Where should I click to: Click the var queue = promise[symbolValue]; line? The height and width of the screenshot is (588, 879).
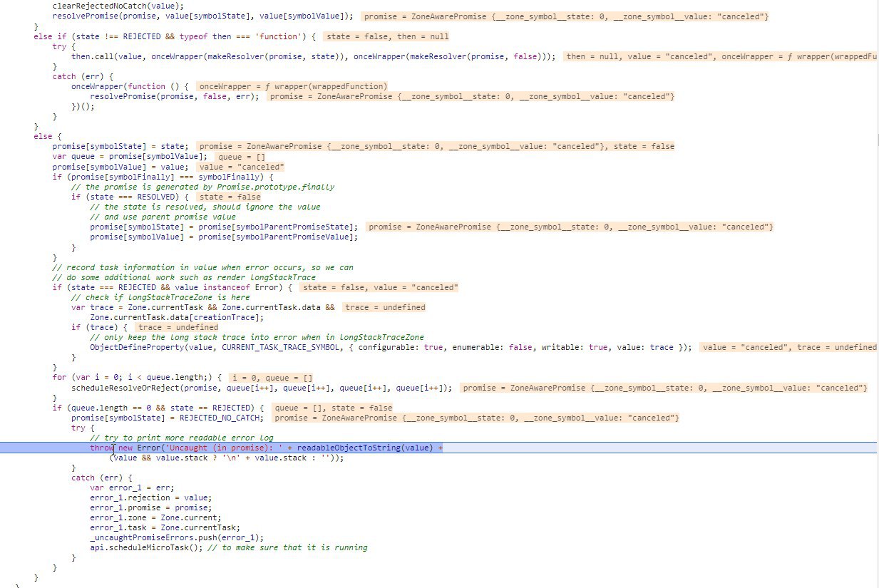pyautogui.click(x=130, y=156)
